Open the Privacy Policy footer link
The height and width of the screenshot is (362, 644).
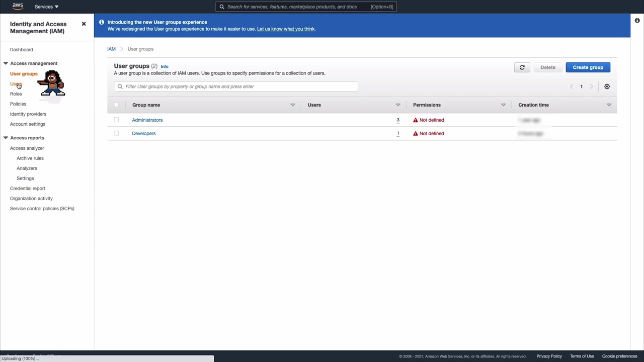point(549,356)
